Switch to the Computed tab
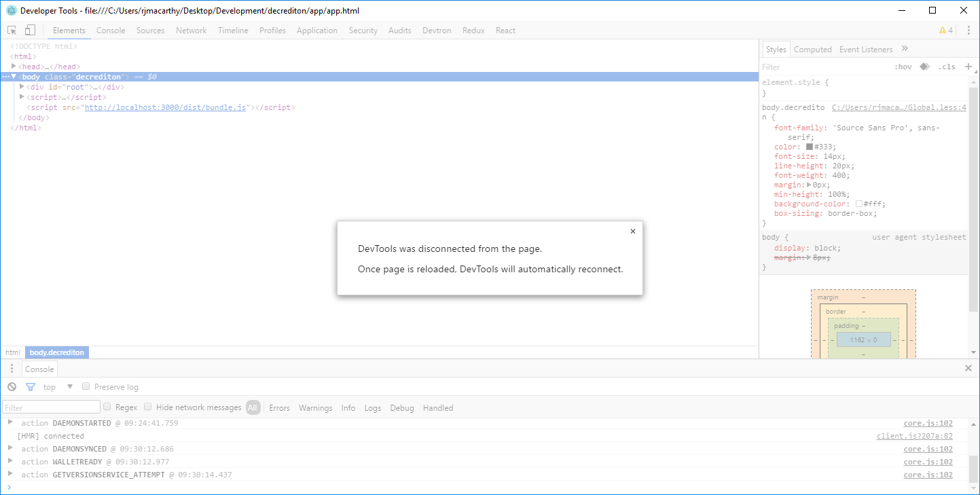Viewport: 980px width, 495px height. click(x=812, y=49)
